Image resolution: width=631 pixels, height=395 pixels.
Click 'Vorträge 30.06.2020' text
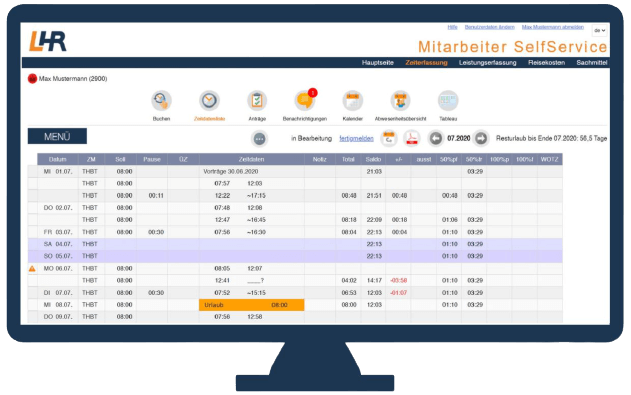point(231,171)
